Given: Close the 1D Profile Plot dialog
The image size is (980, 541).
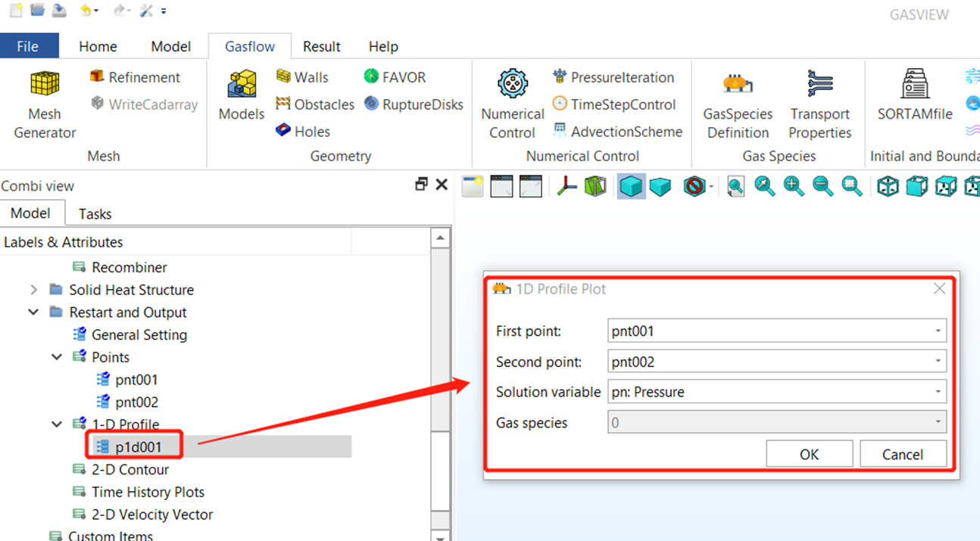Looking at the screenshot, I should tap(940, 289).
